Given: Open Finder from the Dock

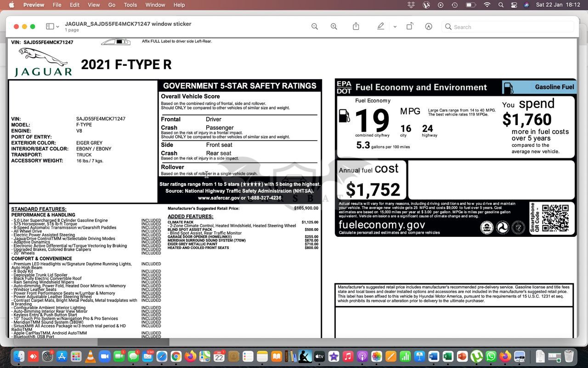Looking at the screenshot, I should [x=19, y=356].
